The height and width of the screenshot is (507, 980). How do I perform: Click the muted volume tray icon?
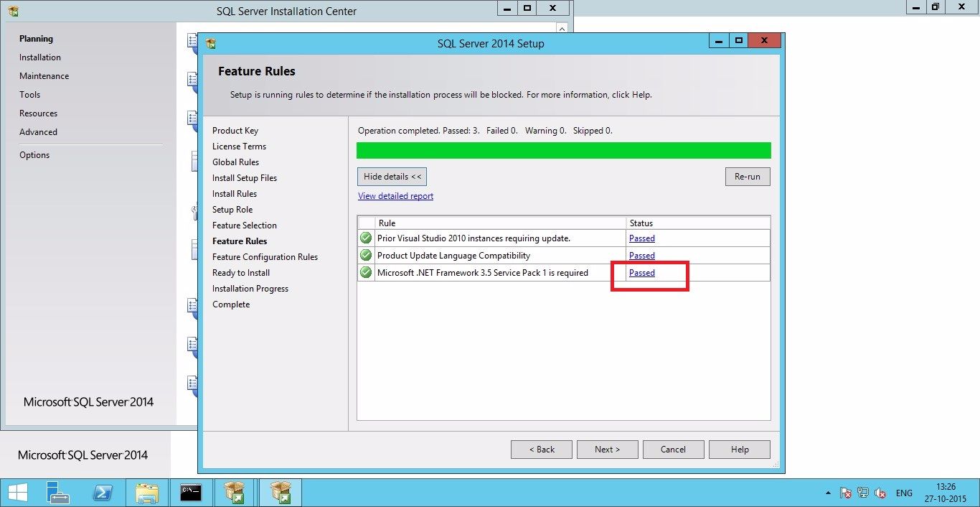click(880, 493)
